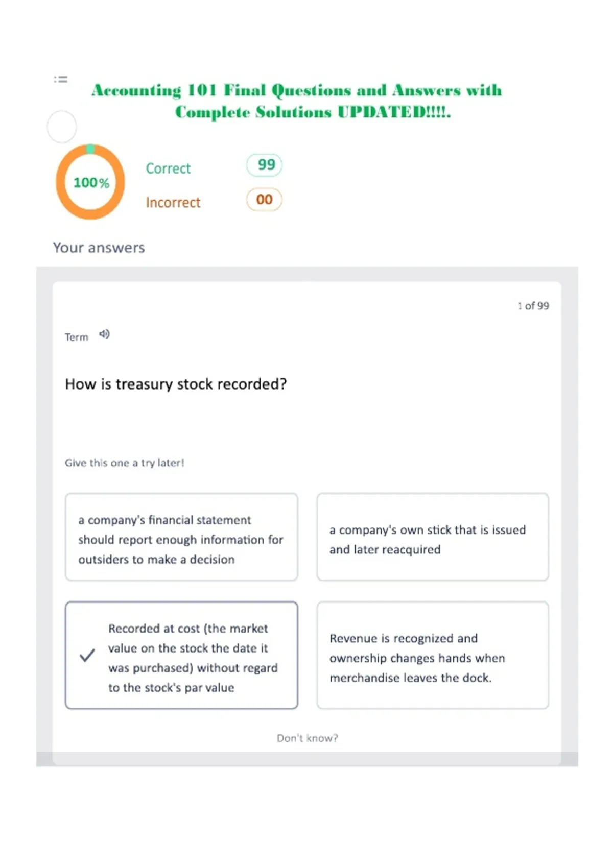
Task: Select answer 'Recorded at cost' option
Action: click(181, 655)
